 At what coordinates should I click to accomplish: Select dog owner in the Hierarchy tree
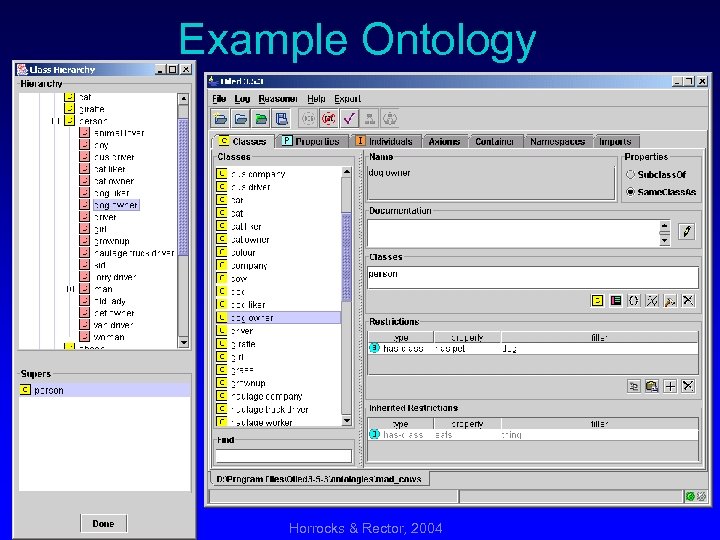116,205
